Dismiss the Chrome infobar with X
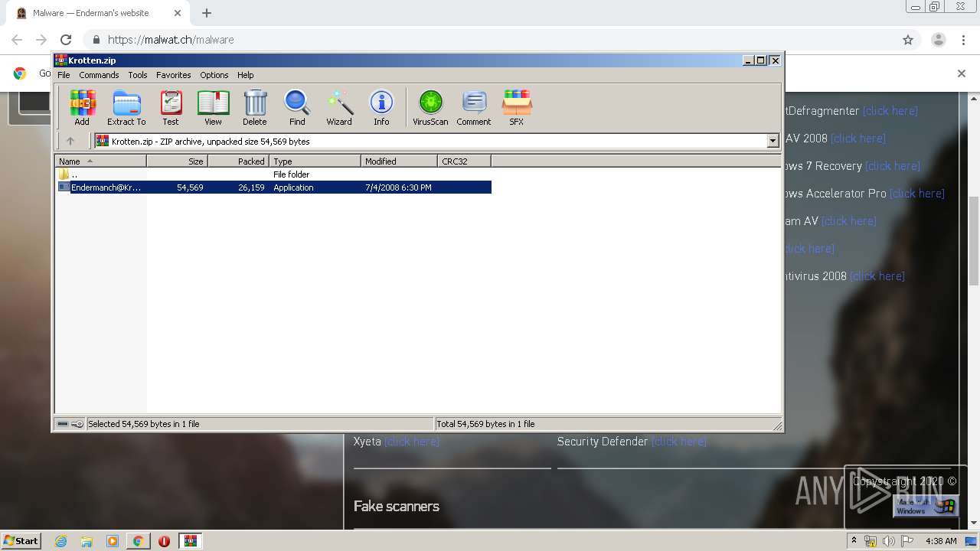980x551 pixels. 962,73
